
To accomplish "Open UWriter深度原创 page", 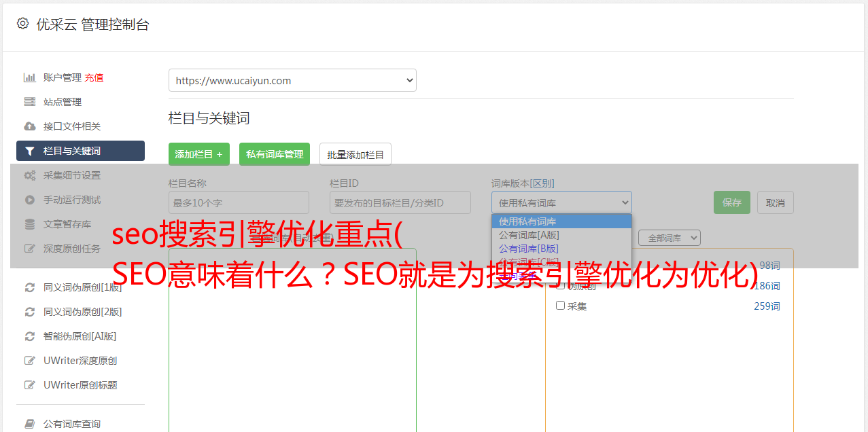I will (x=80, y=361).
